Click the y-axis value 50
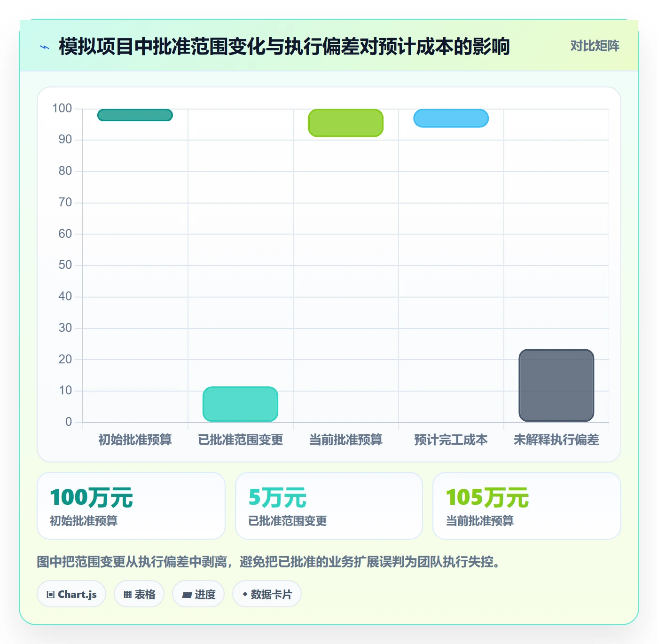 click(x=65, y=265)
